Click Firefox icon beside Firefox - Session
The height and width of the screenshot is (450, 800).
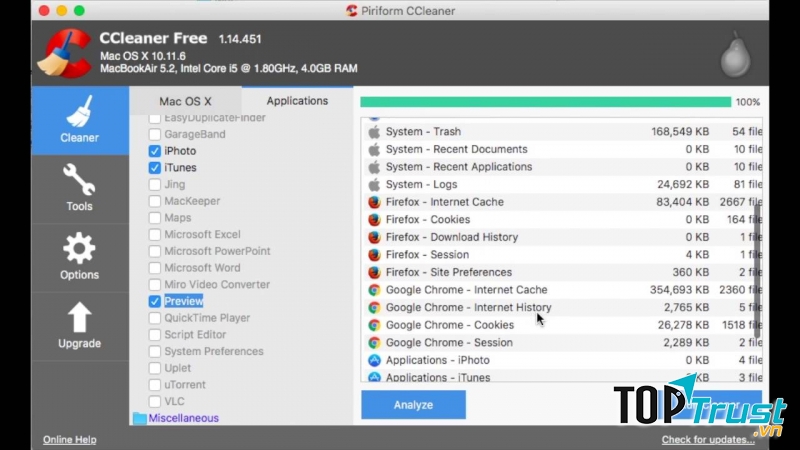[374, 255]
